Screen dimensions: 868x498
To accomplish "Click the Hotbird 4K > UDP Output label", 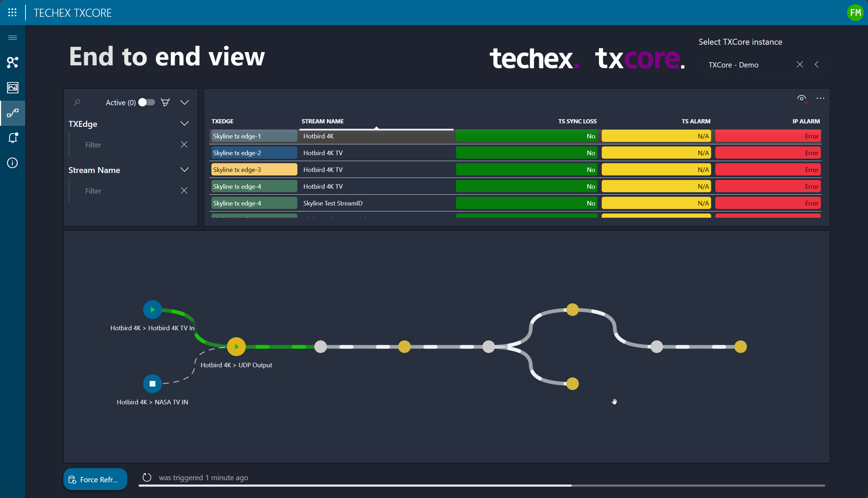I will click(236, 365).
